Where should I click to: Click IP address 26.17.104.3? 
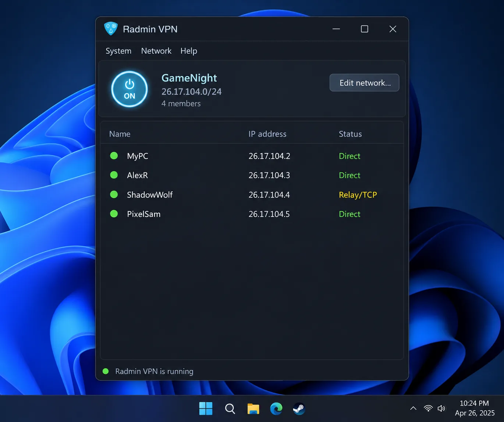click(269, 175)
